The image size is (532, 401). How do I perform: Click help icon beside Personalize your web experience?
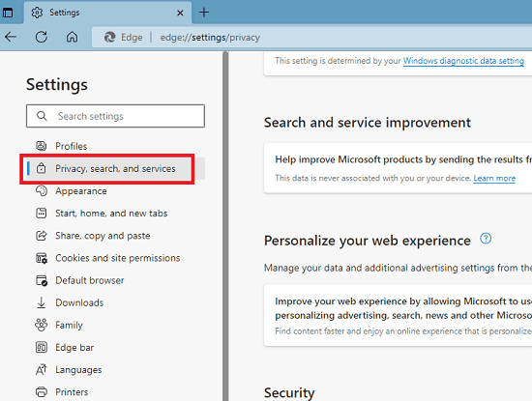tap(486, 239)
